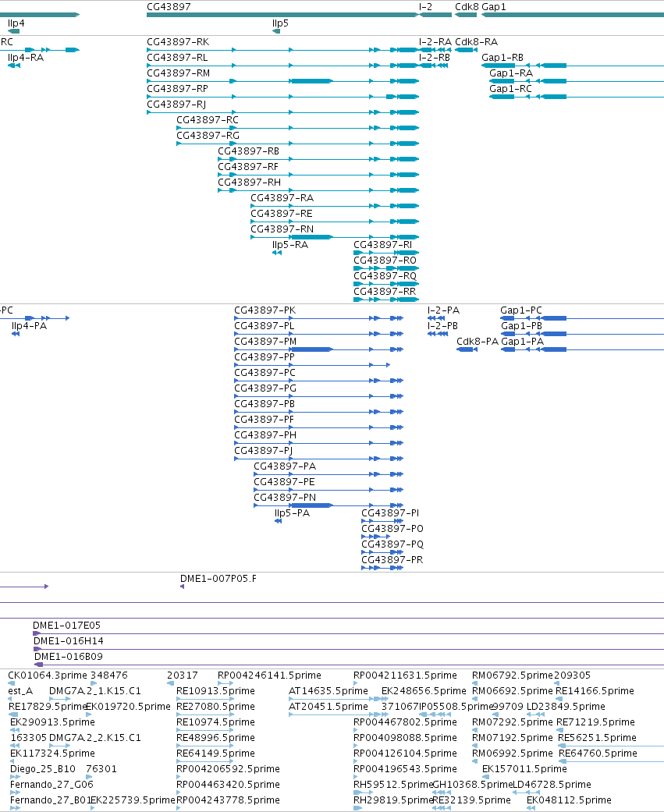This screenshot has height=812, width=664.
Task: Click EST Fernando_27_G06 label
Action: (51, 784)
